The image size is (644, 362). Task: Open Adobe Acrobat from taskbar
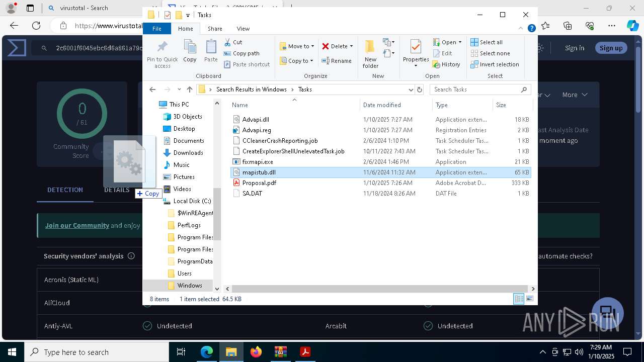pyautogui.click(x=305, y=352)
